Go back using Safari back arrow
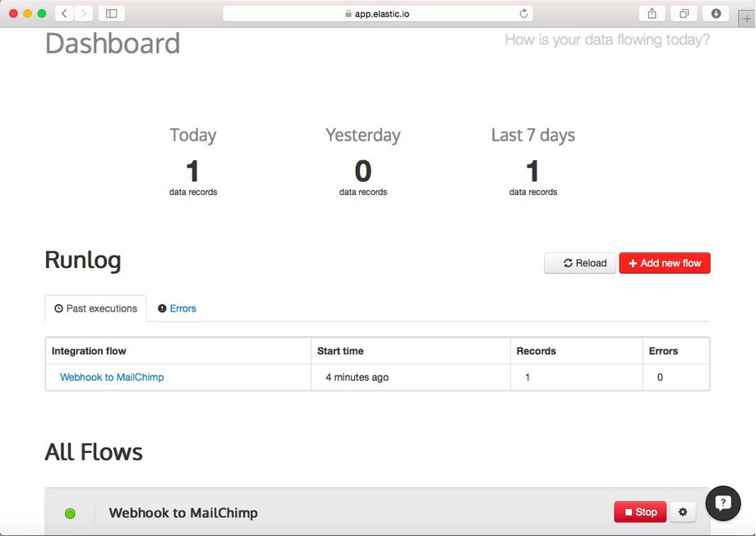756x536 pixels. click(x=65, y=13)
